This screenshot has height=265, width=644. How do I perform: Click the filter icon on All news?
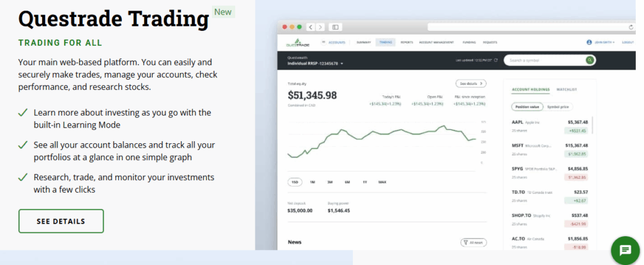point(465,242)
